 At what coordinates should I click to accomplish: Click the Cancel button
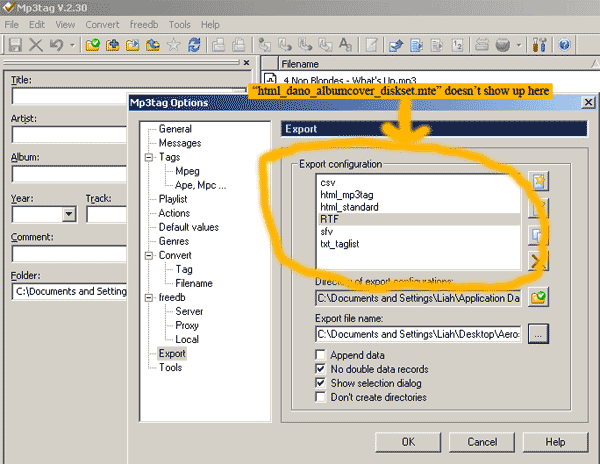tap(482, 442)
